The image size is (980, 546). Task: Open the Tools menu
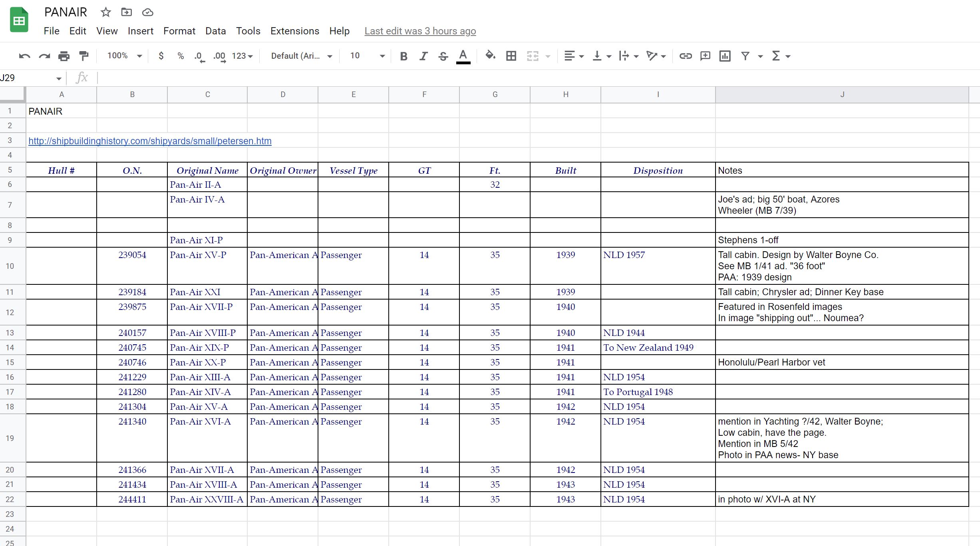coord(248,31)
